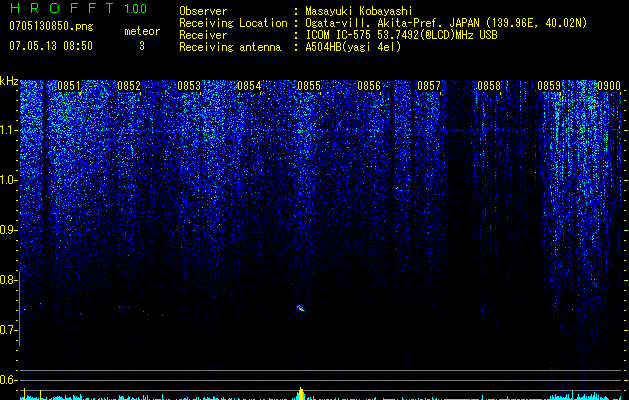Click the 0853 time marker
The height and width of the screenshot is (400, 629).
click(x=189, y=86)
